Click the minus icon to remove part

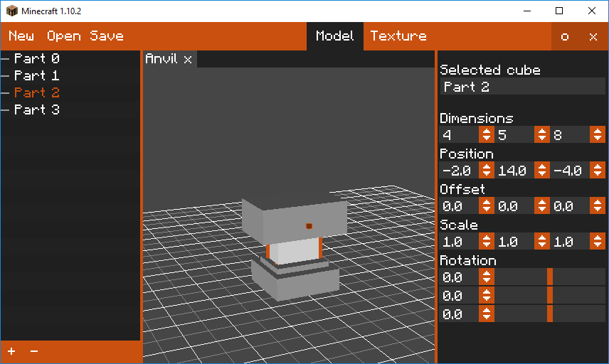(x=33, y=351)
